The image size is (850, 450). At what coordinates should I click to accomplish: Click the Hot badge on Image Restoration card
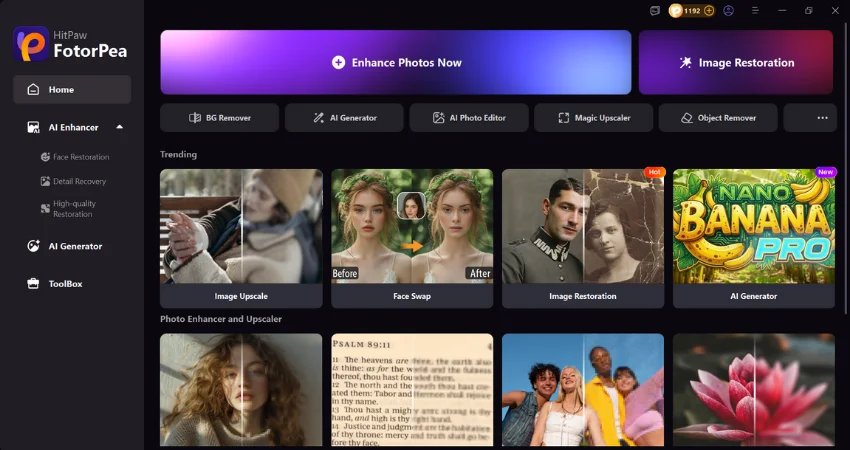point(654,172)
